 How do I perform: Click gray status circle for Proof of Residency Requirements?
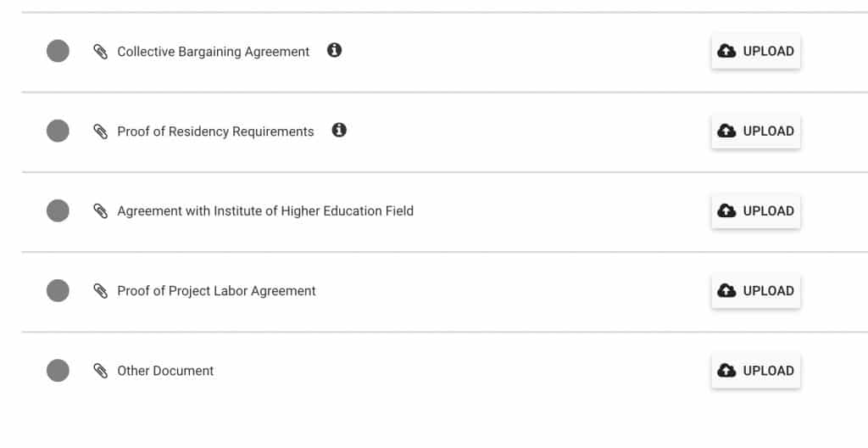[58, 131]
